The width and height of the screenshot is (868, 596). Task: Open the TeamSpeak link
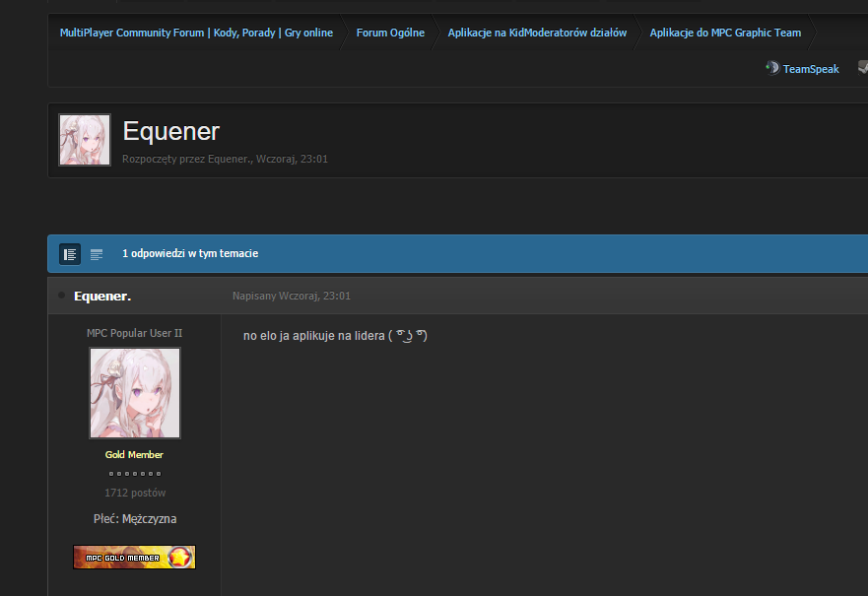tap(811, 69)
